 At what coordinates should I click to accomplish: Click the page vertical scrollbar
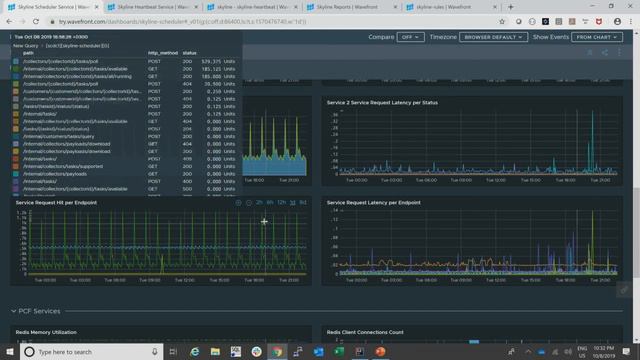[636, 233]
